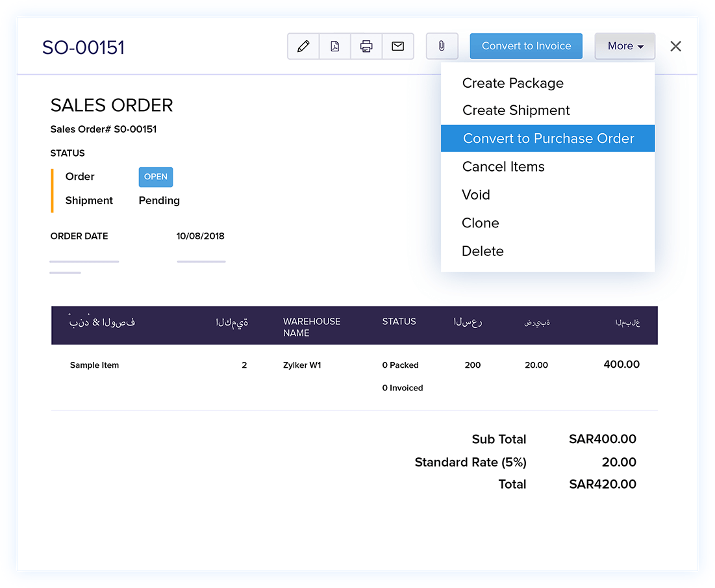This screenshot has height=588, width=715.
Task: Choose Create Shipment option
Action: (x=516, y=110)
